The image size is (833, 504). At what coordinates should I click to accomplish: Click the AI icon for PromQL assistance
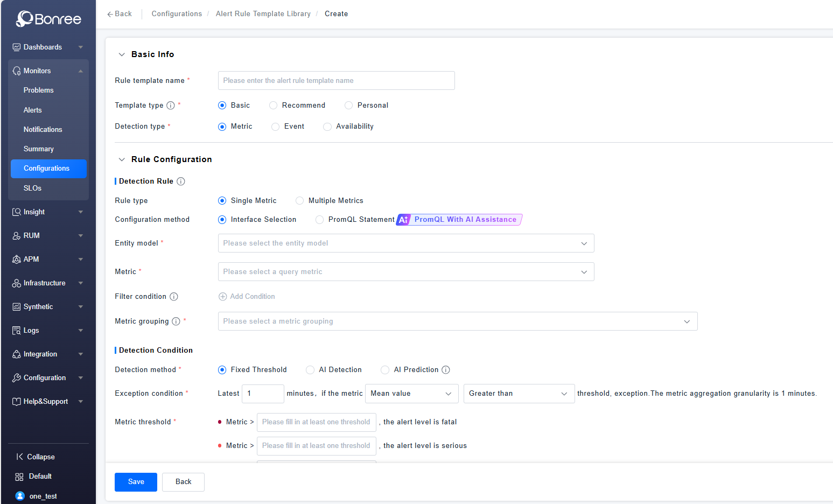(403, 220)
